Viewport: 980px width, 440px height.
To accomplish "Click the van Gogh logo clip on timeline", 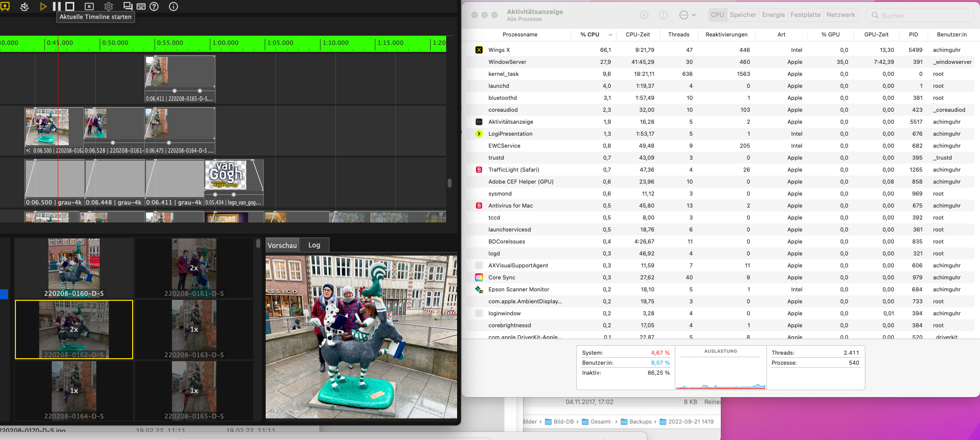I will coord(234,183).
